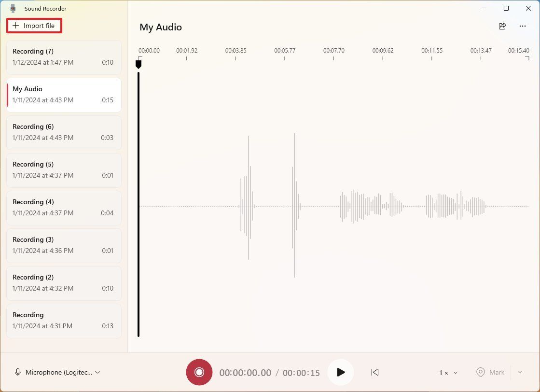
Task: Click the playhead marker on the timeline
Action: (139, 63)
